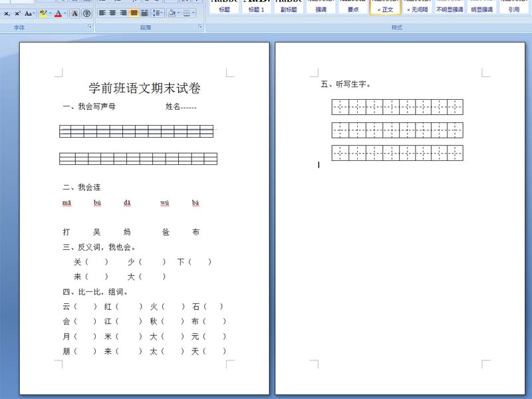Click the enclosed character (字) icon

[x=87, y=13]
